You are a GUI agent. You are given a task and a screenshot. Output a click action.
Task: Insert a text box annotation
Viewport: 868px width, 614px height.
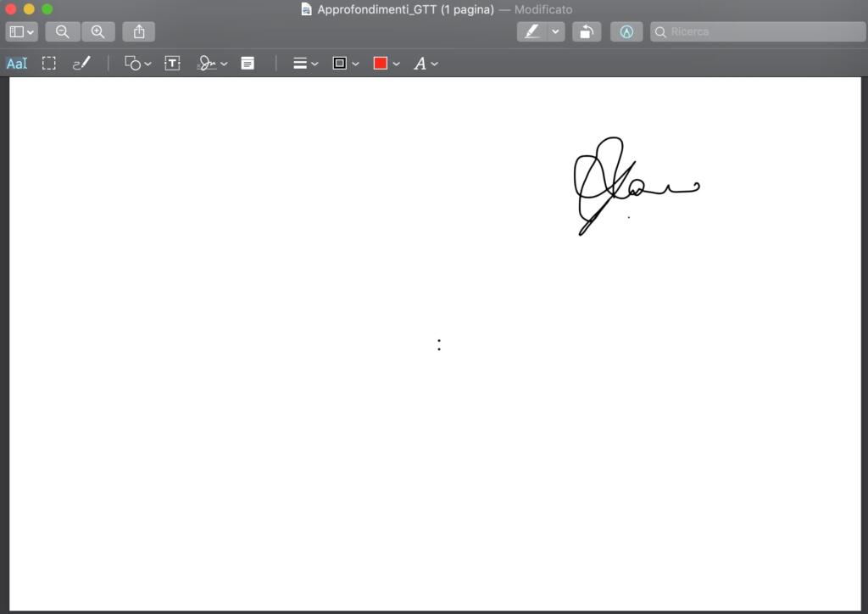[x=172, y=64]
